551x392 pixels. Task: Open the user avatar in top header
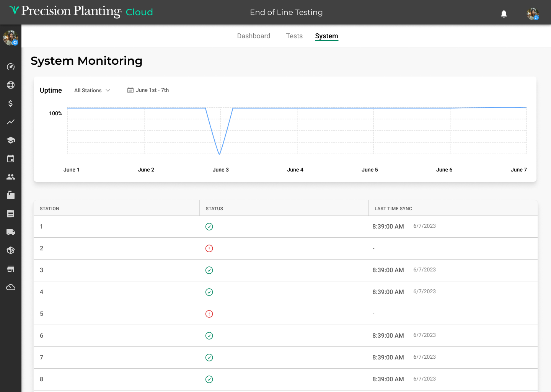pos(533,14)
